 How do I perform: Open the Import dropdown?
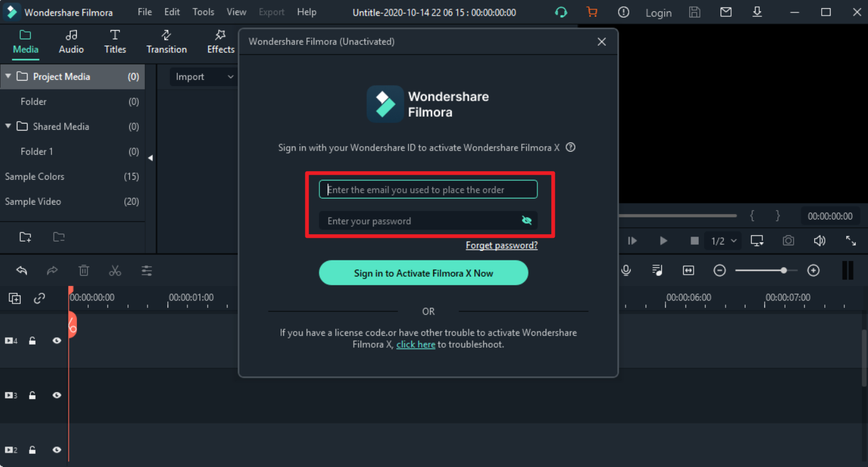point(204,77)
